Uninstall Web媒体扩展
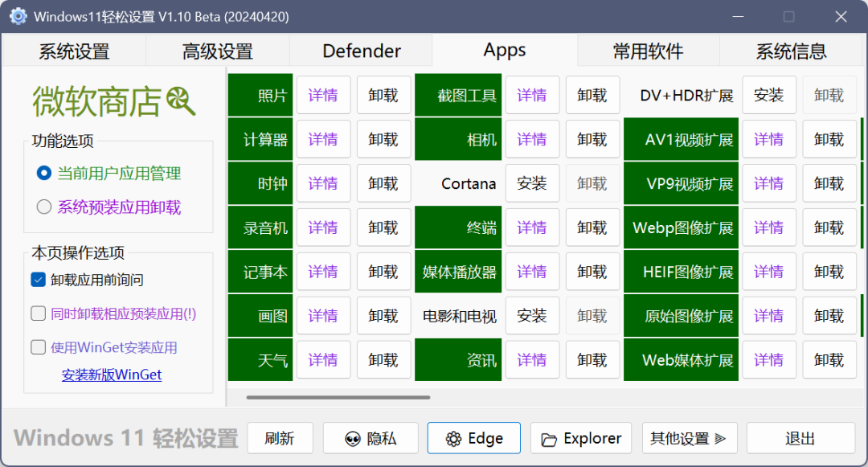The height and width of the screenshot is (467, 868). point(829,360)
